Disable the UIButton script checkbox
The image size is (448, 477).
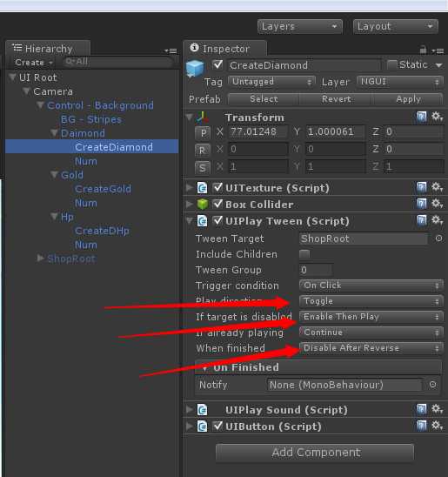pos(217,426)
